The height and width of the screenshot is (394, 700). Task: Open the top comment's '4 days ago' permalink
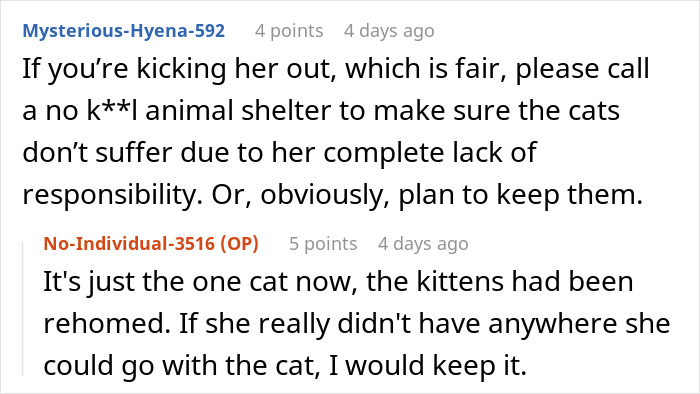click(x=389, y=31)
